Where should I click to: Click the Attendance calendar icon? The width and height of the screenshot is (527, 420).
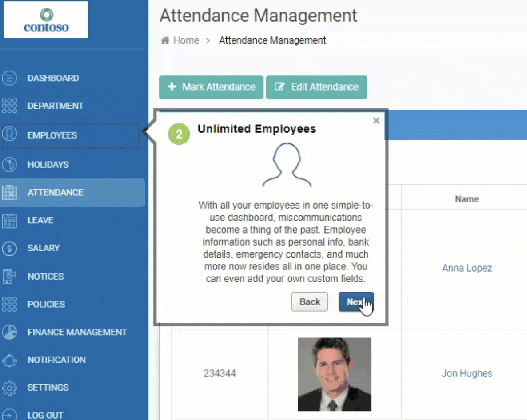tap(9, 192)
